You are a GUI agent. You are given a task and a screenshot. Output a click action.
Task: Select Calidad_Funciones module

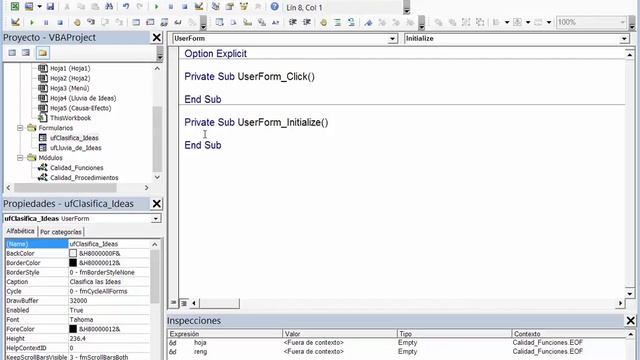(76, 168)
